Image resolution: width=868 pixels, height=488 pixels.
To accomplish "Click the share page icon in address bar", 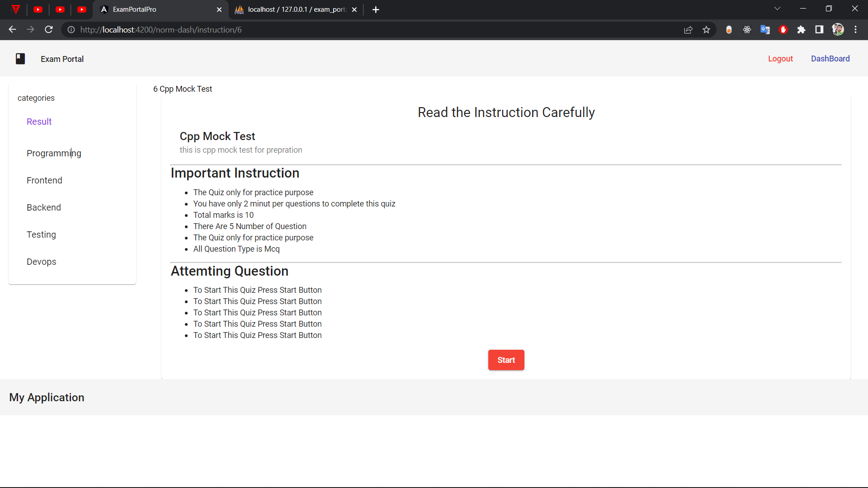I will pyautogui.click(x=688, y=30).
